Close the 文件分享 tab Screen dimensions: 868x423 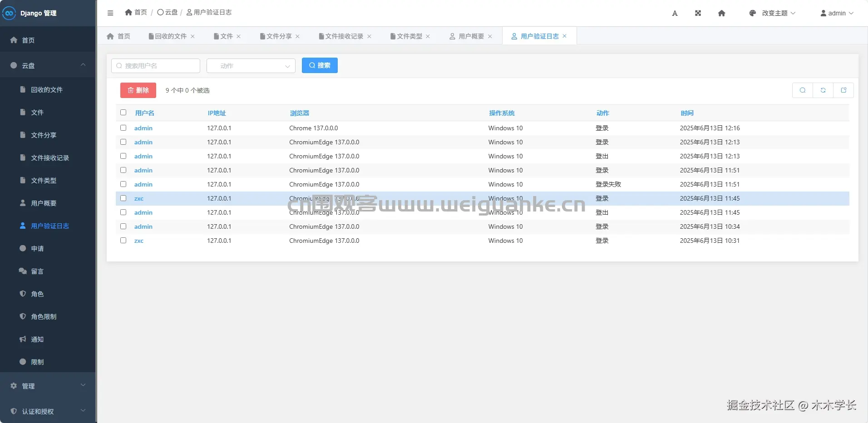pos(297,36)
